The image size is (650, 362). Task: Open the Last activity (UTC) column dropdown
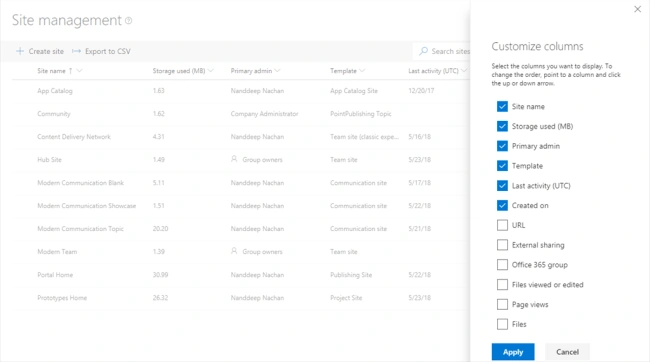tap(464, 71)
